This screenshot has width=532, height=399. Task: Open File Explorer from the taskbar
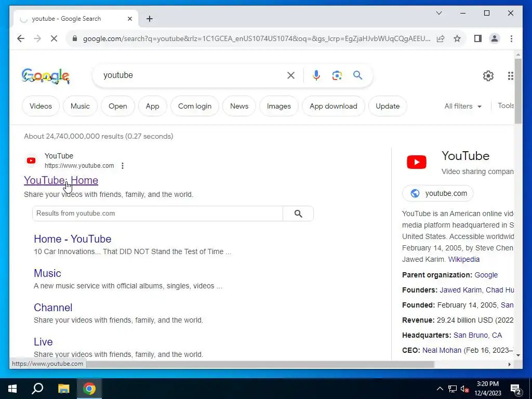click(x=63, y=389)
